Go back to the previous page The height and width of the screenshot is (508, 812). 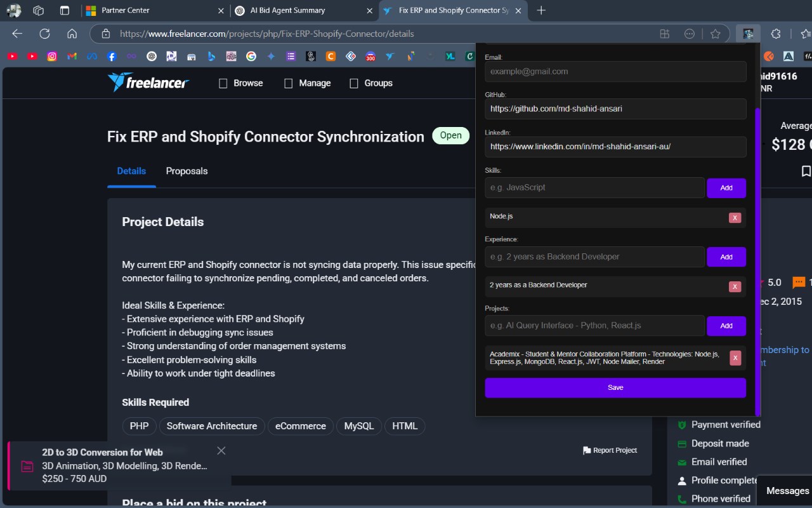[x=17, y=34]
